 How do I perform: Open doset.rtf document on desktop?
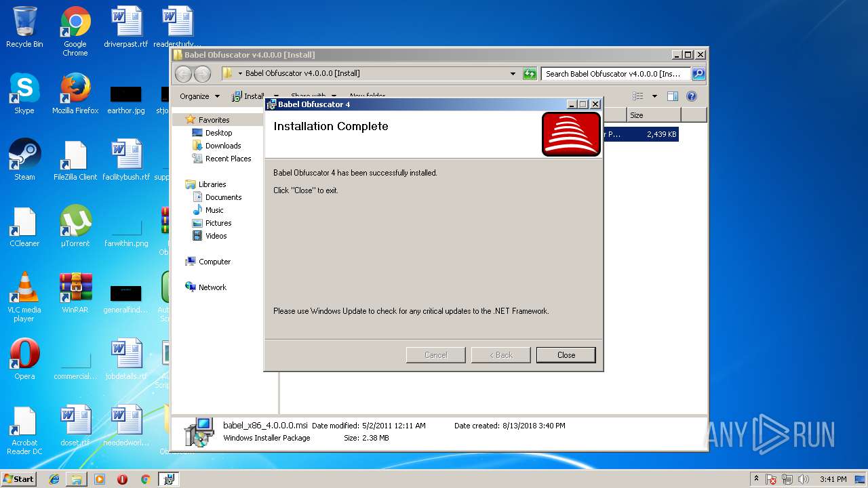(75, 426)
